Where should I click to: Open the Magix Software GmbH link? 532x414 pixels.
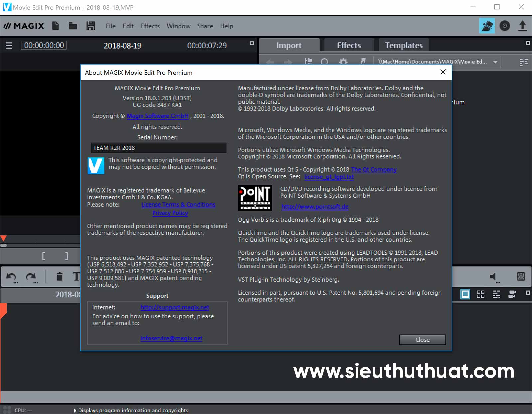158,116
